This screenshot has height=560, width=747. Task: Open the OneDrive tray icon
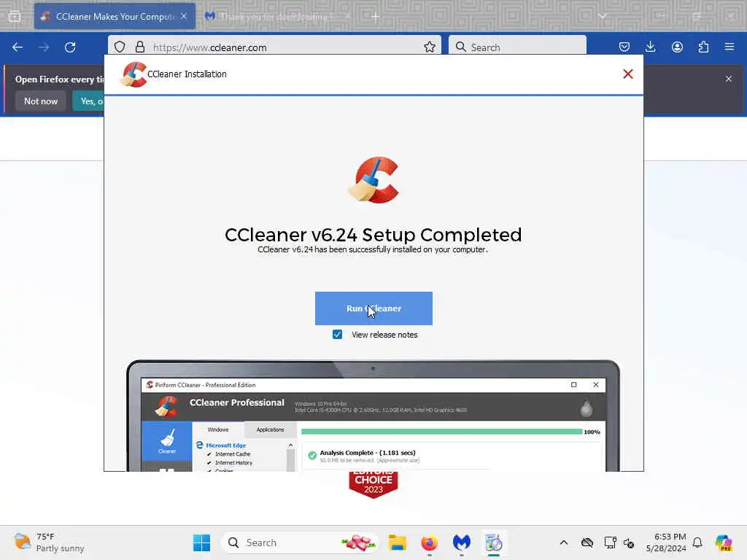(x=587, y=542)
